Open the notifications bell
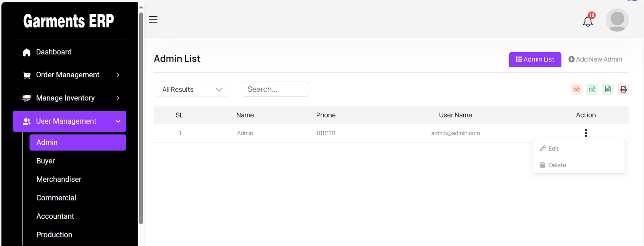644x246 pixels. (x=588, y=21)
